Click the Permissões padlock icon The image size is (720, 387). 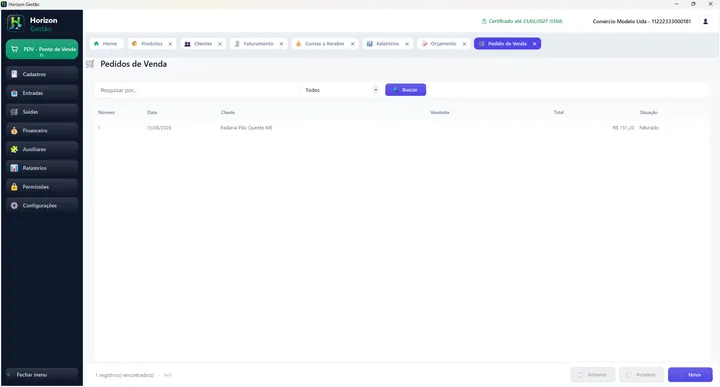click(14, 187)
